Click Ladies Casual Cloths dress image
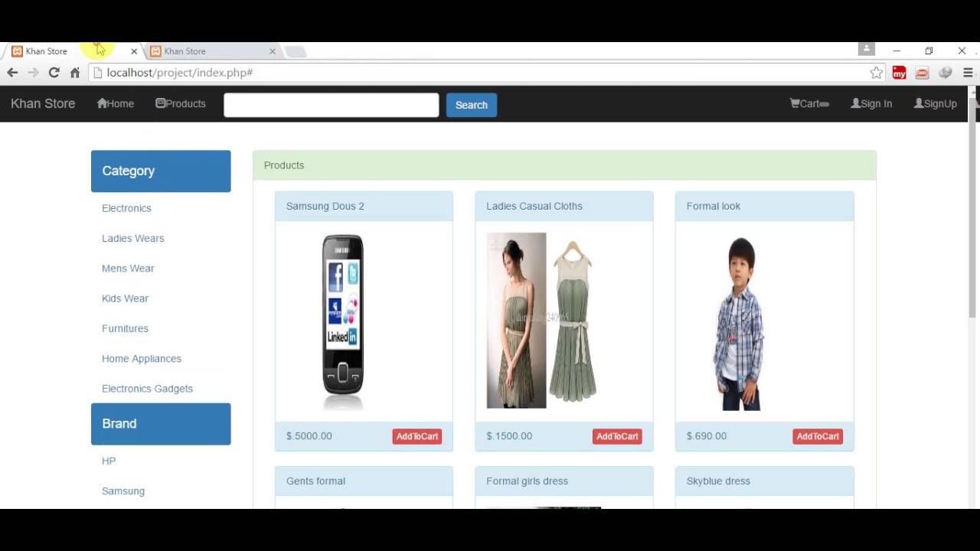The width and height of the screenshot is (980, 551). pyautogui.click(x=542, y=321)
